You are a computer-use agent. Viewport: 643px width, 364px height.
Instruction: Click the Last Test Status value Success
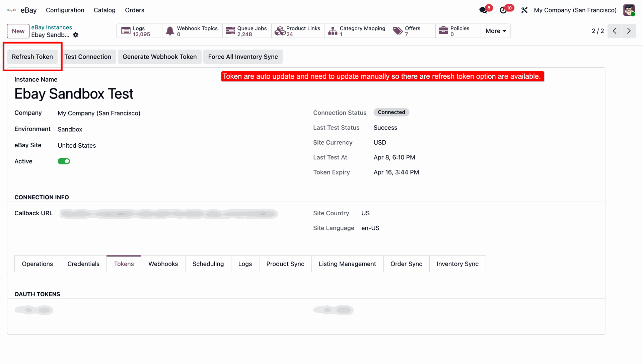(385, 128)
